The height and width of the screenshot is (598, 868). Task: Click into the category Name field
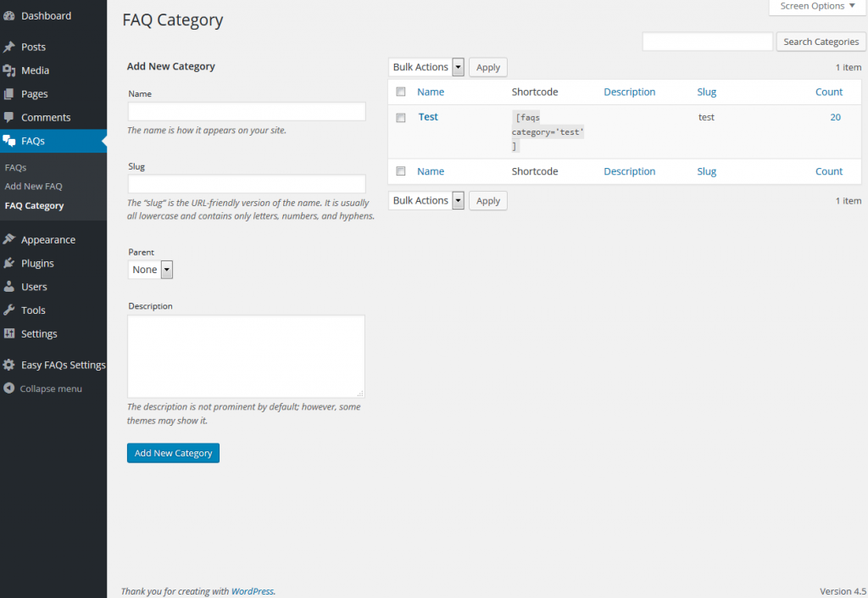coord(247,112)
